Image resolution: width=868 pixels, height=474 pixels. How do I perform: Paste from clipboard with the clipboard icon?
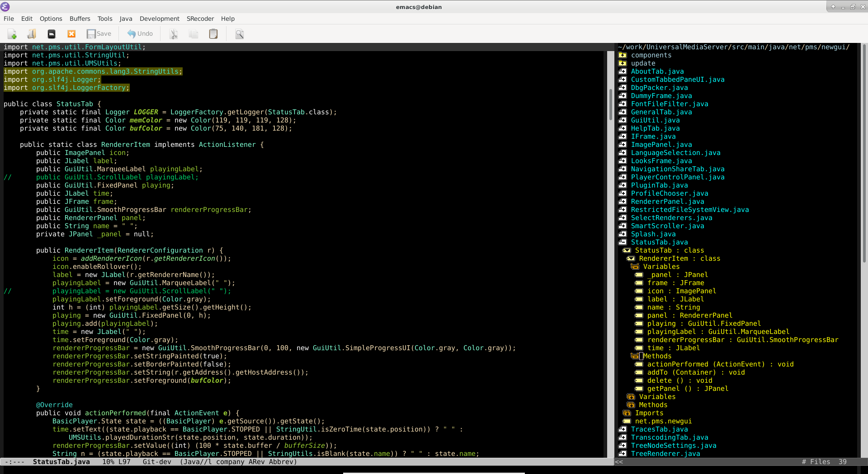pyautogui.click(x=213, y=33)
